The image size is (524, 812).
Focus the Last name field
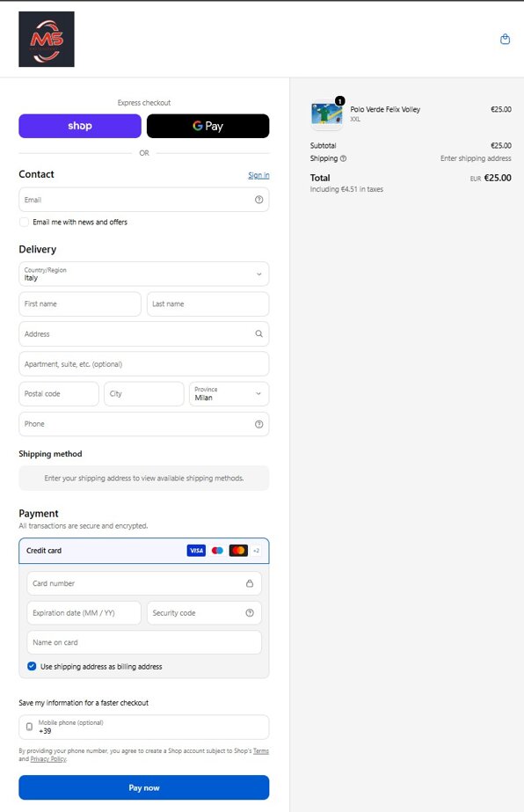coord(207,304)
